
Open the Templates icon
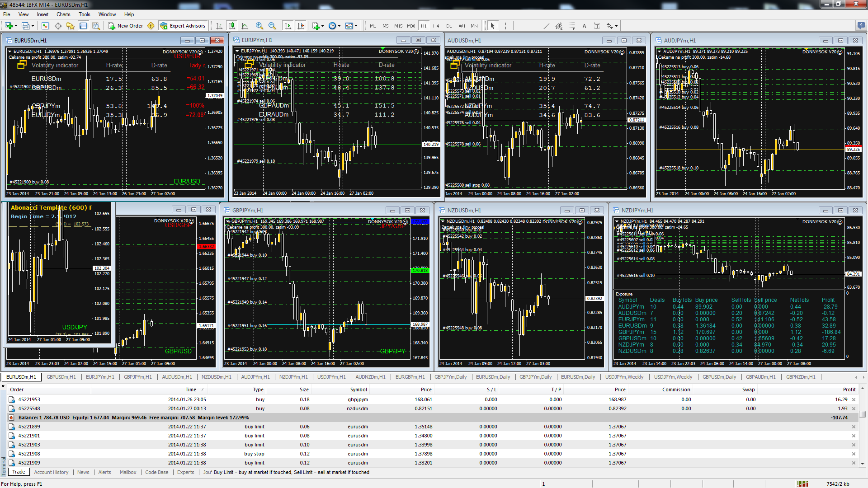click(349, 26)
